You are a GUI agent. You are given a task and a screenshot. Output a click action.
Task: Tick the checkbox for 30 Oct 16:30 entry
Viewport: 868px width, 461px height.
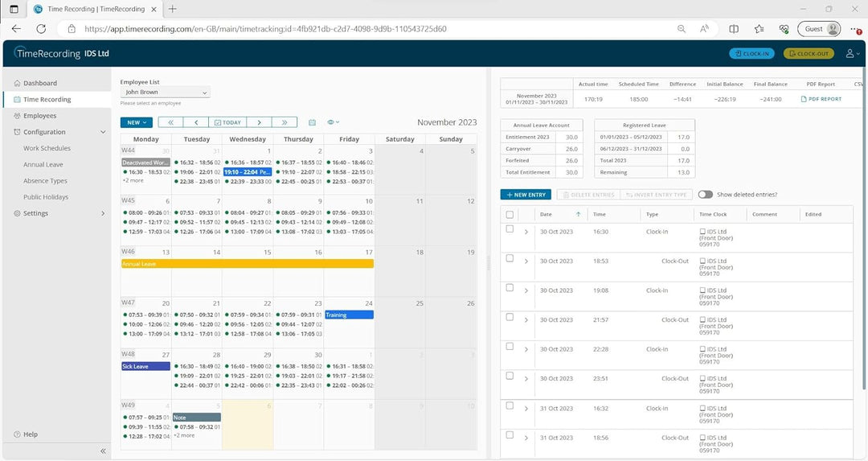[x=510, y=229]
